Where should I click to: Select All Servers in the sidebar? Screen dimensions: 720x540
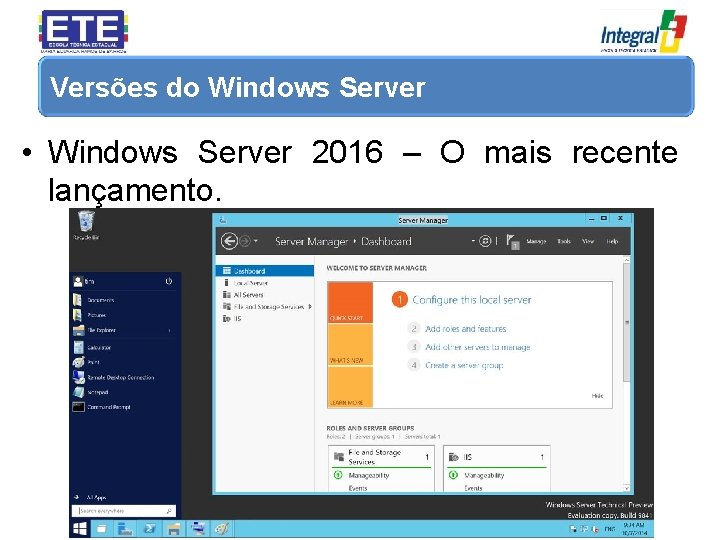[265, 295]
